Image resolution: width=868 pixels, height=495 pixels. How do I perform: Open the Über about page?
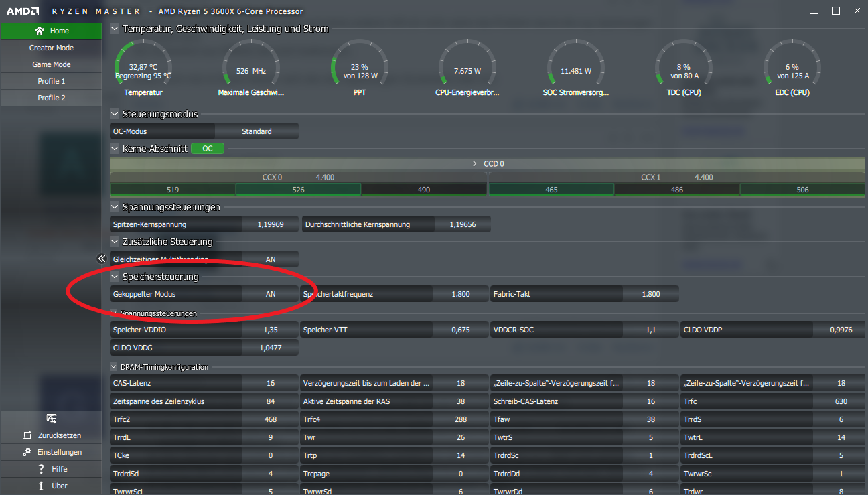click(x=52, y=486)
